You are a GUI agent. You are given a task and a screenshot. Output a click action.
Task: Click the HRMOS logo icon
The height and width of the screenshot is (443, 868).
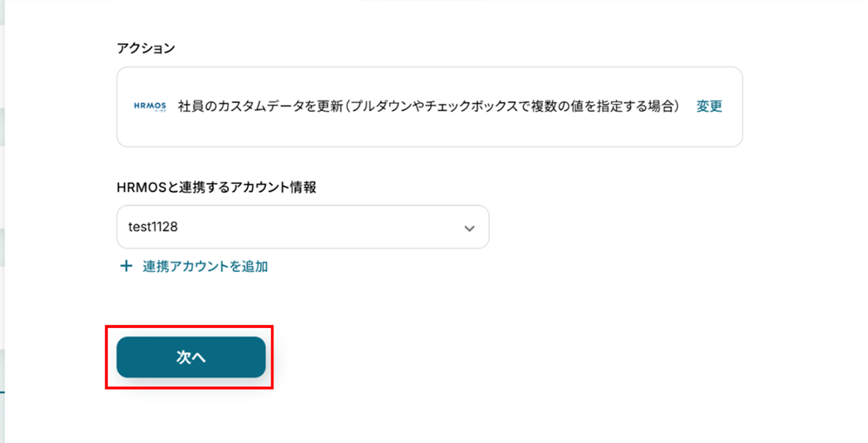tap(150, 106)
